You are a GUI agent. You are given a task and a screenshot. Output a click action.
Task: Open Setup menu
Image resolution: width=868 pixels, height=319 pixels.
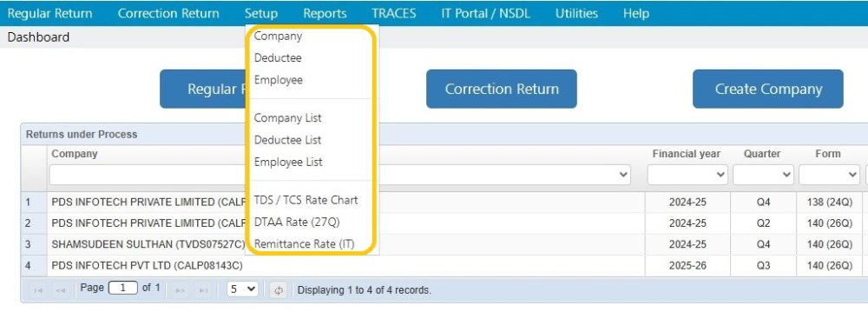[261, 13]
